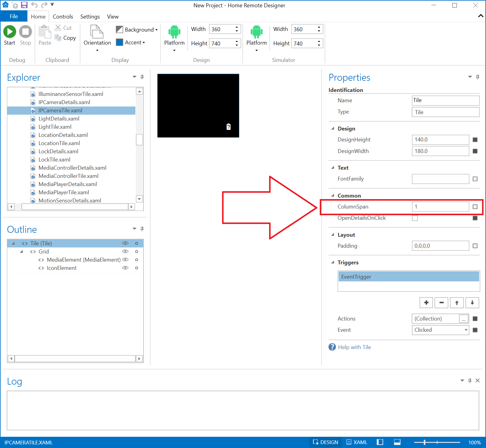Move the trigger down
The height and width of the screenshot is (448, 486).
coord(472,303)
